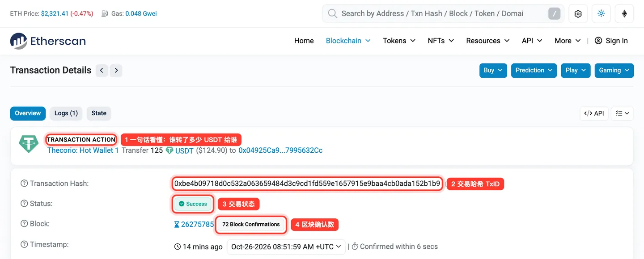Click the 'Transaction Details' heading
Viewport: 644px width, 259px height.
(x=51, y=70)
